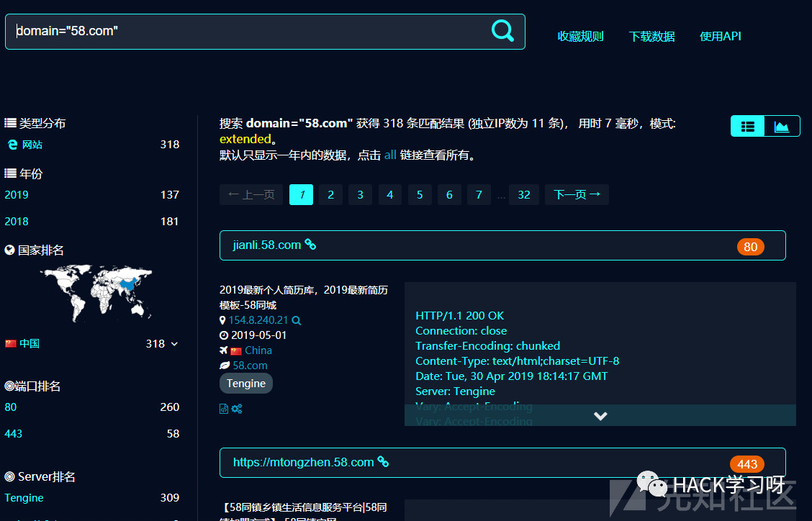Filter by 网站 type
Viewport: 812px width, 521px height.
(x=32, y=145)
